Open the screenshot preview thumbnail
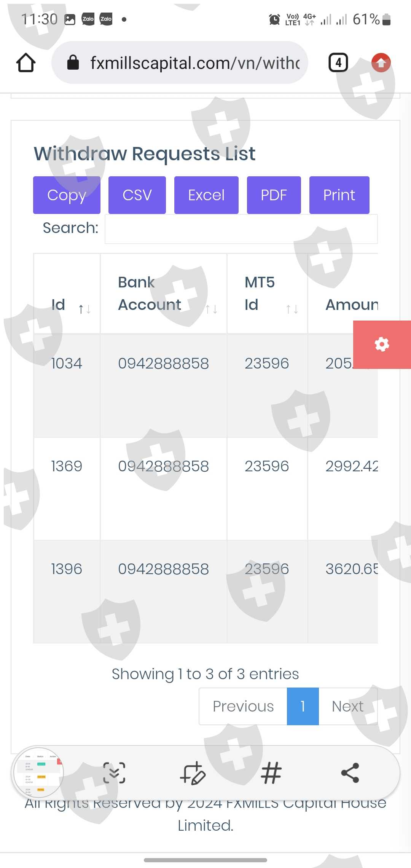The image size is (411, 868). (x=38, y=773)
